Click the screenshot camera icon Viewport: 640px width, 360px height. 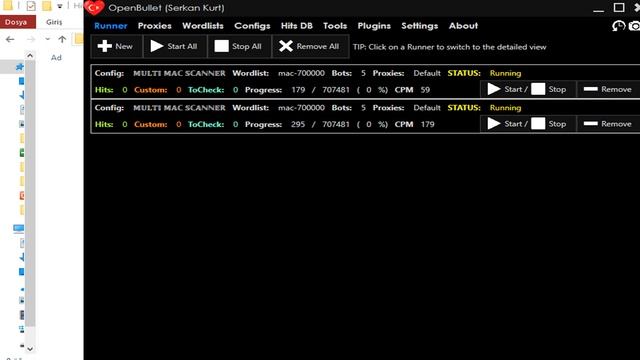point(634,26)
